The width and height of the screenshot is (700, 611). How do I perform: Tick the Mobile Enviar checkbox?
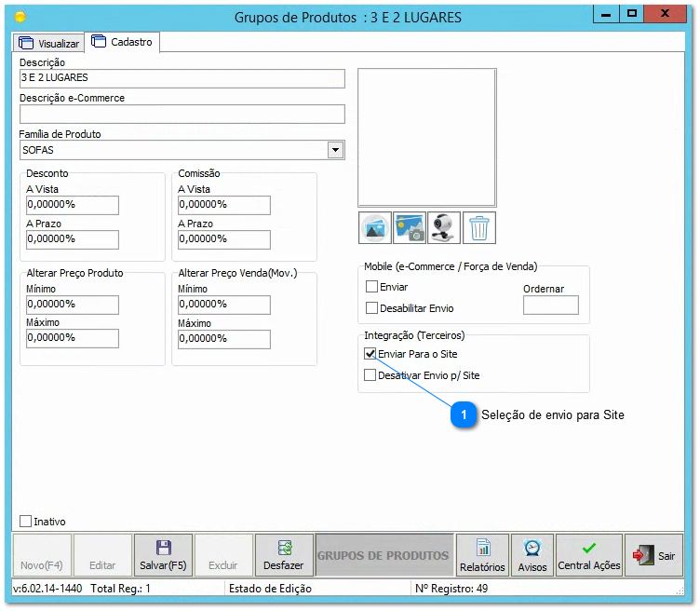(x=372, y=287)
